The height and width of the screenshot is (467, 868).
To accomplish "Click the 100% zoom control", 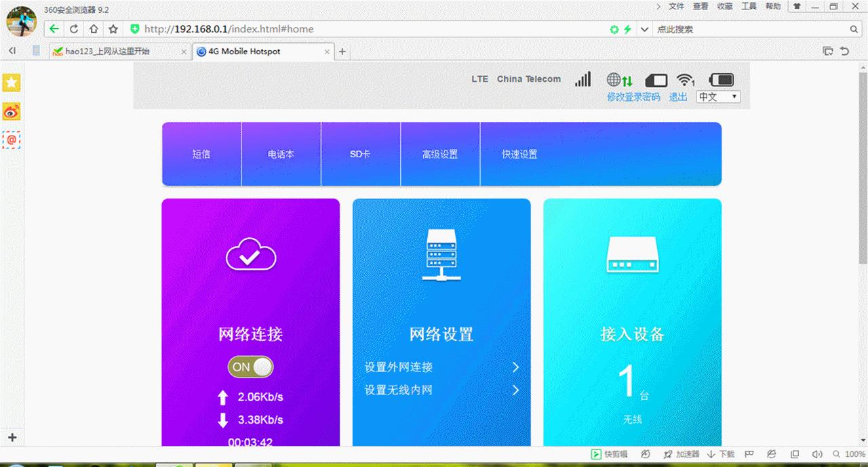I will 852,454.
